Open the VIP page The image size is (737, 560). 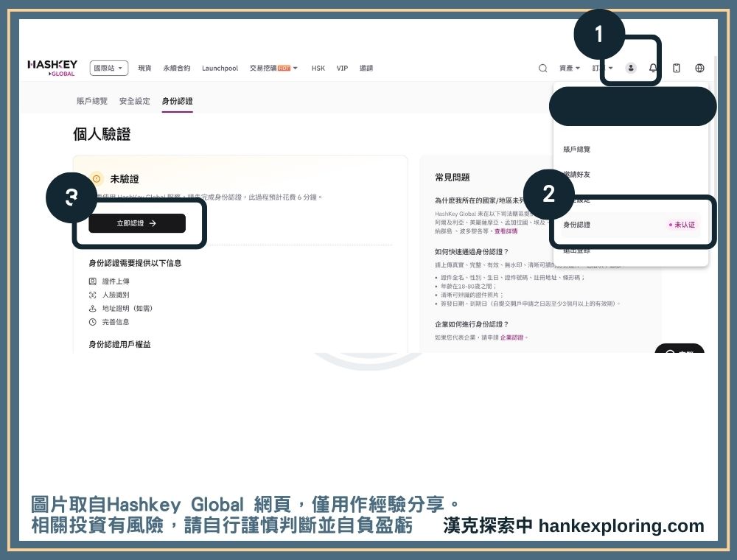pyautogui.click(x=342, y=68)
